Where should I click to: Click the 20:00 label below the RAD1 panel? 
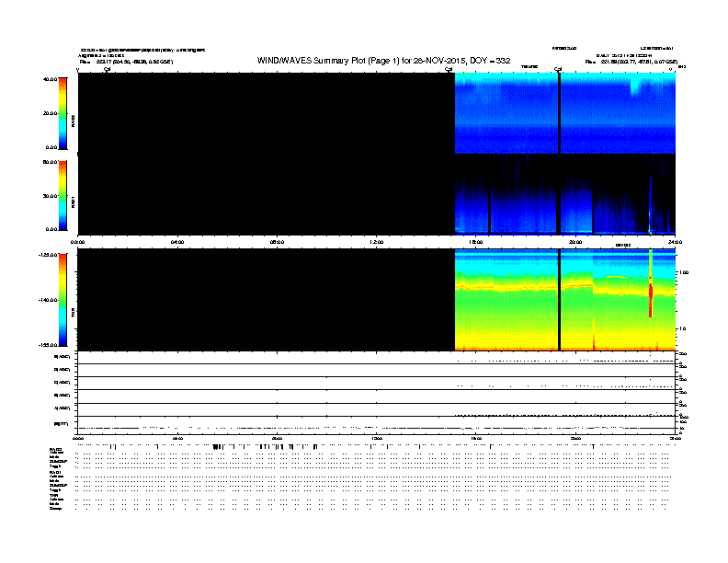[575, 242]
